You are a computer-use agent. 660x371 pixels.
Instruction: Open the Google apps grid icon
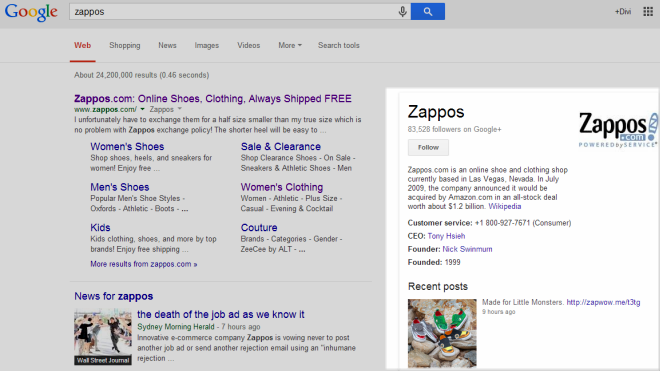coord(648,11)
